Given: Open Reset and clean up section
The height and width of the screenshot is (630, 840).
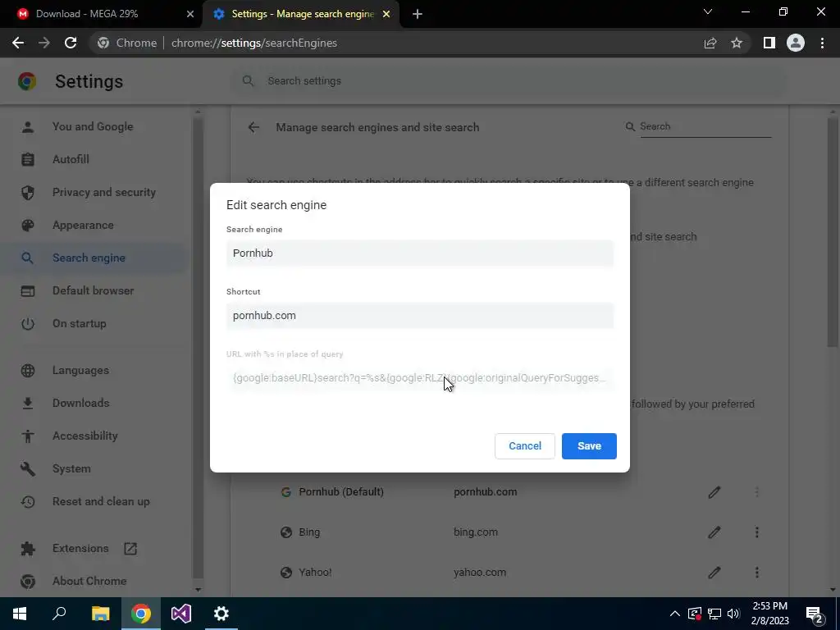Looking at the screenshot, I should pos(101,501).
